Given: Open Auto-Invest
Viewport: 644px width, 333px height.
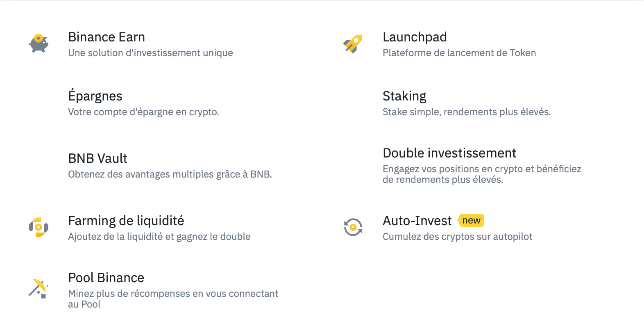Looking at the screenshot, I should click(x=417, y=221).
